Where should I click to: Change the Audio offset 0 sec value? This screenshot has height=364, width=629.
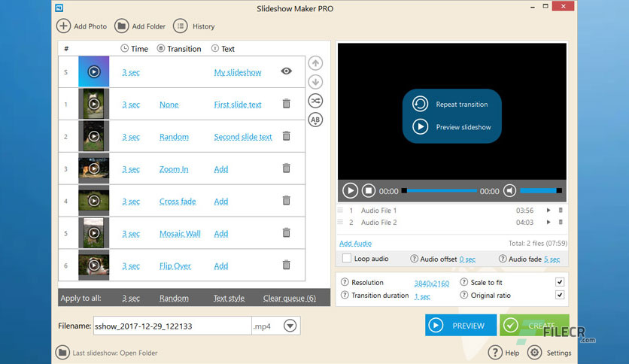tap(467, 259)
